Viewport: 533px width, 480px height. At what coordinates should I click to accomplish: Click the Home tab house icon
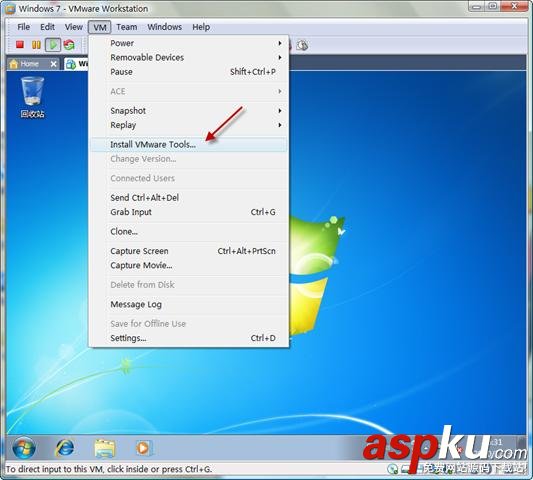(x=14, y=64)
